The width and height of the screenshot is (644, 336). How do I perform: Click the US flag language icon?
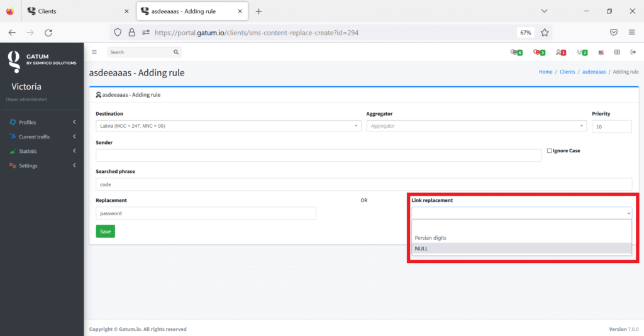[x=601, y=53]
